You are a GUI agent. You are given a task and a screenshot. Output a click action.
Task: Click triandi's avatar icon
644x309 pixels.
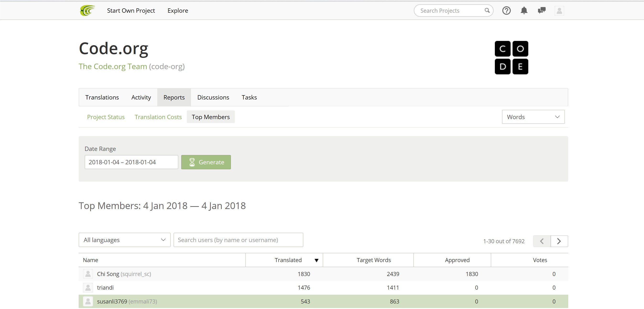click(88, 287)
